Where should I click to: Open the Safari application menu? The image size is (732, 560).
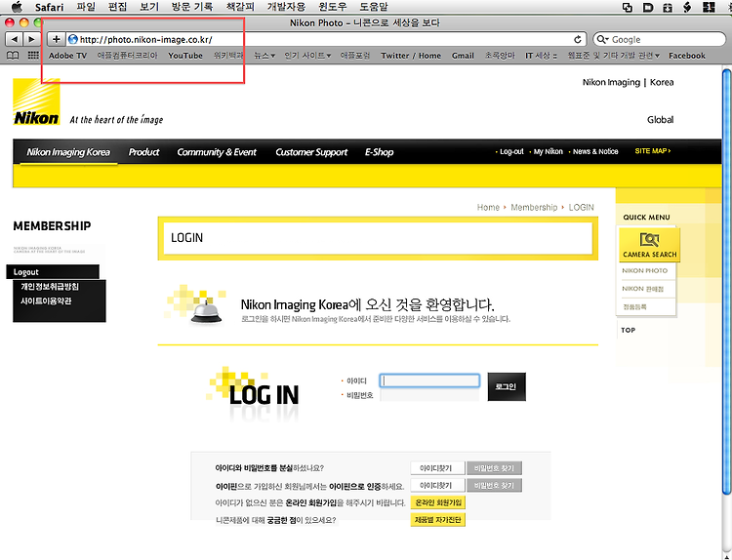click(x=49, y=7)
